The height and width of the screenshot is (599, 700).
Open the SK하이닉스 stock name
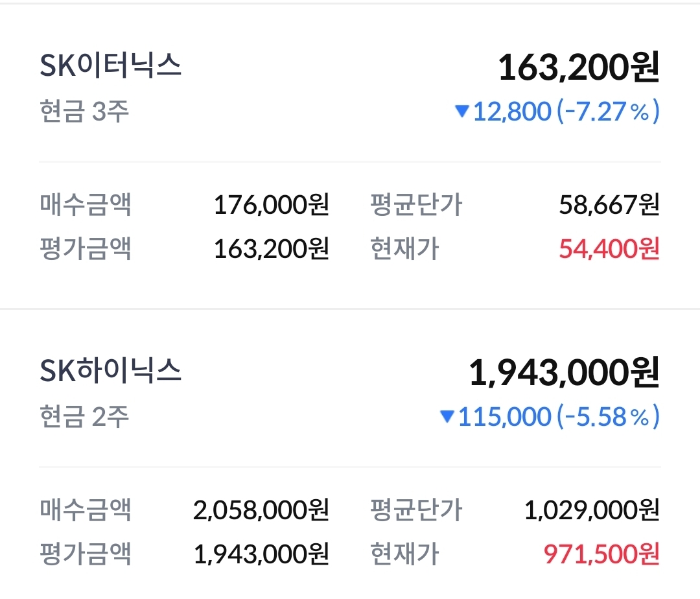pyautogui.click(x=111, y=372)
